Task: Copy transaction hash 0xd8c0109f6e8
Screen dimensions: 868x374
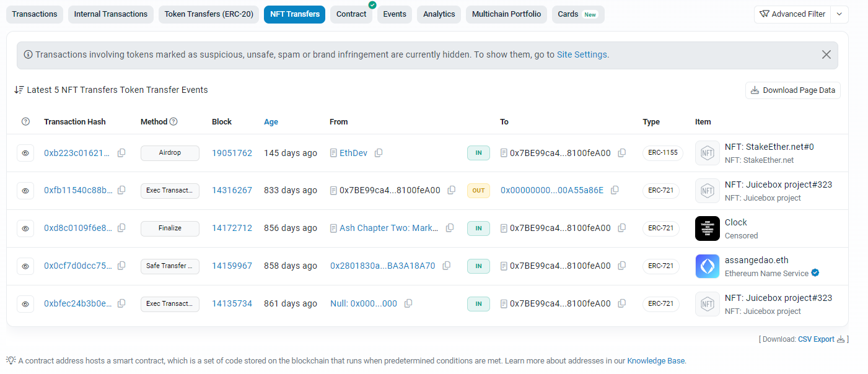Action: click(121, 228)
